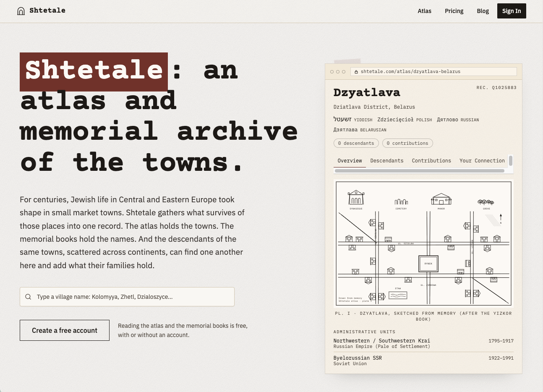Click the horizontal scrollbar under the tabs
543x392 pixels.
coord(420,171)
